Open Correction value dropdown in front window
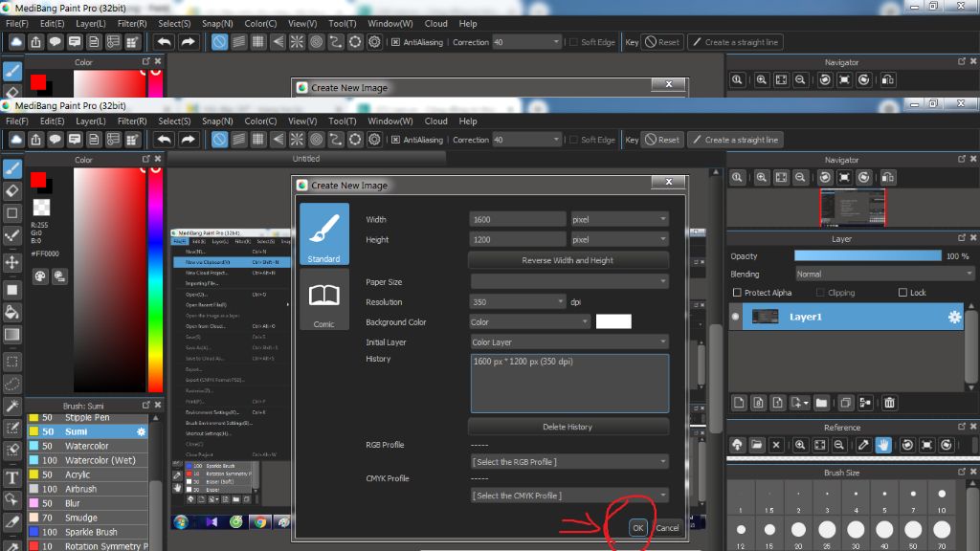Viewport: 980px width, 551px height. point(526,140)
